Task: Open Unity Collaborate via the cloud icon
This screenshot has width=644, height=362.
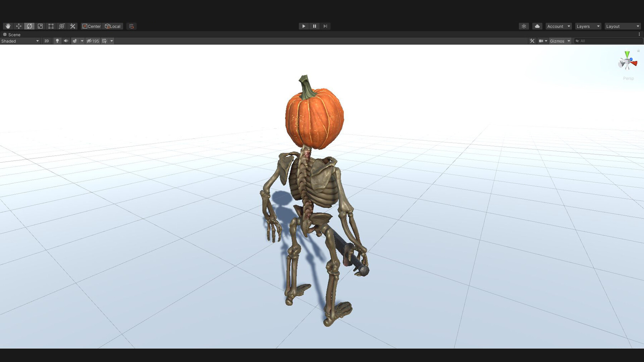Action: click(537, 26)
